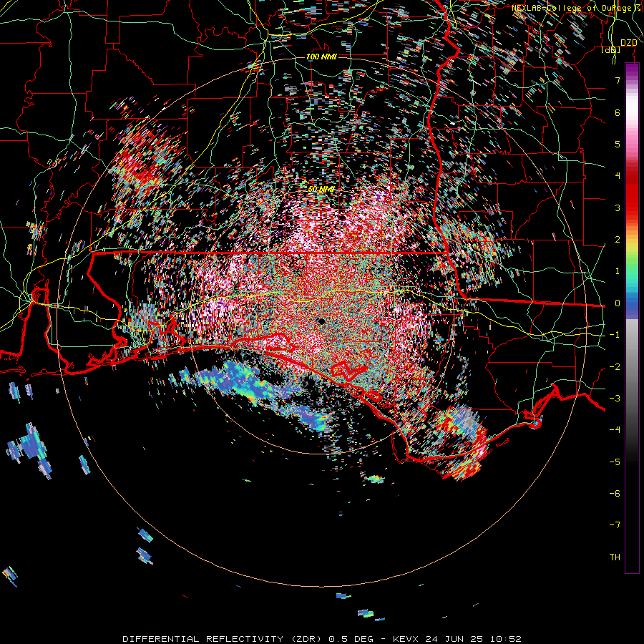Click the color scale label "2"
Image resolution: width=644 pixels, height=644 pixels.
[618, 240]
